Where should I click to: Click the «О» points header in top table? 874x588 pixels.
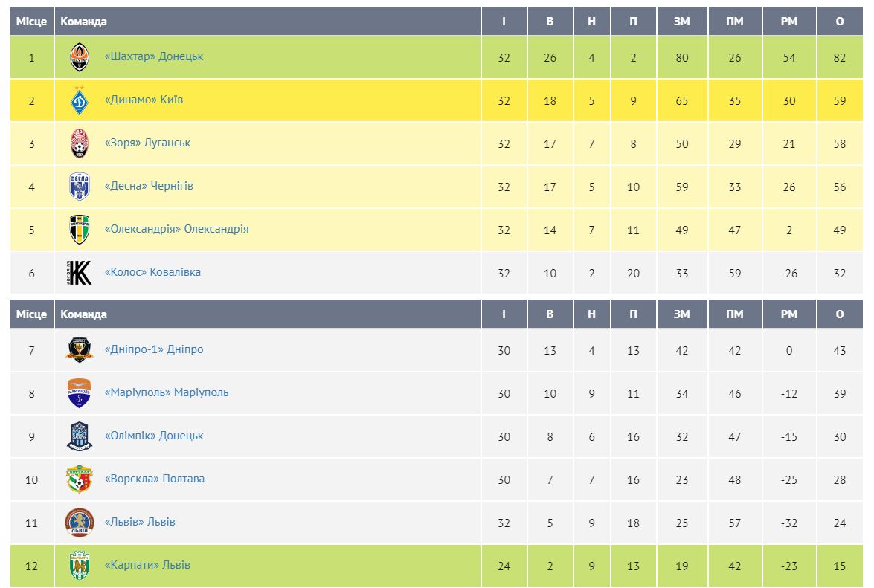(840, 22)
